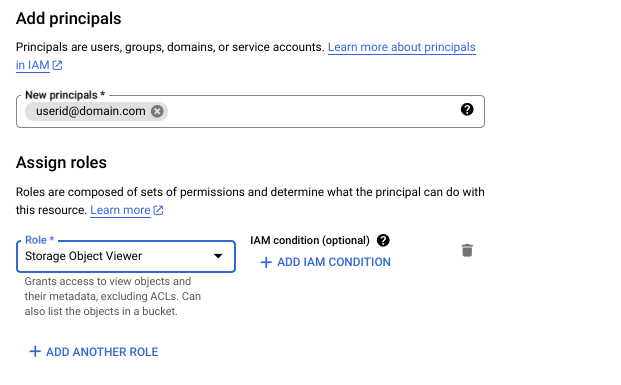The width and height of the screenshot is (621, 385).
Task: Open the Learn more roles link
Action: point(120,210)
